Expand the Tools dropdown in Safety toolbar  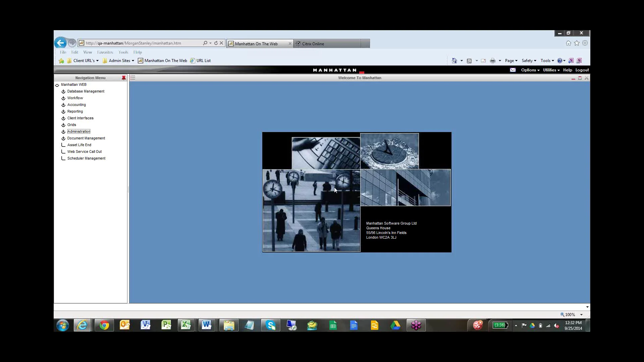(547, 60)
